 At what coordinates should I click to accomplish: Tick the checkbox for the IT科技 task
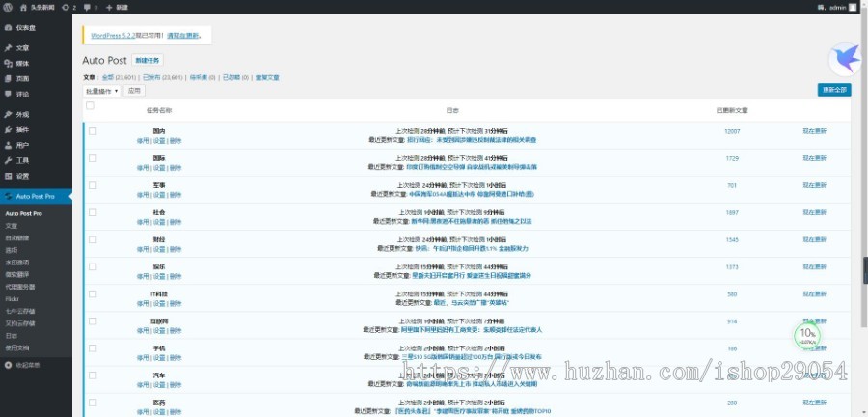93,294
